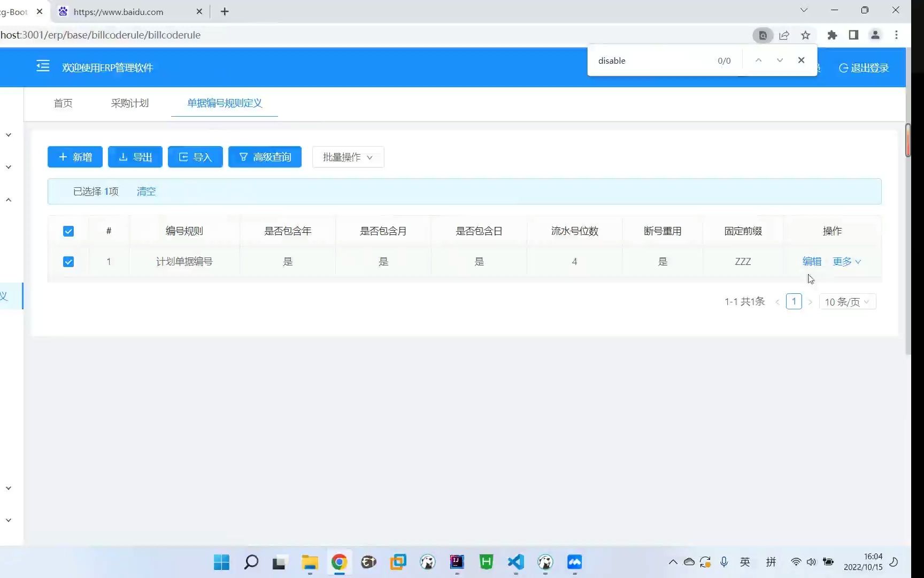
Task: Close the baidu.com browser tab
Action: click(199, 11)
